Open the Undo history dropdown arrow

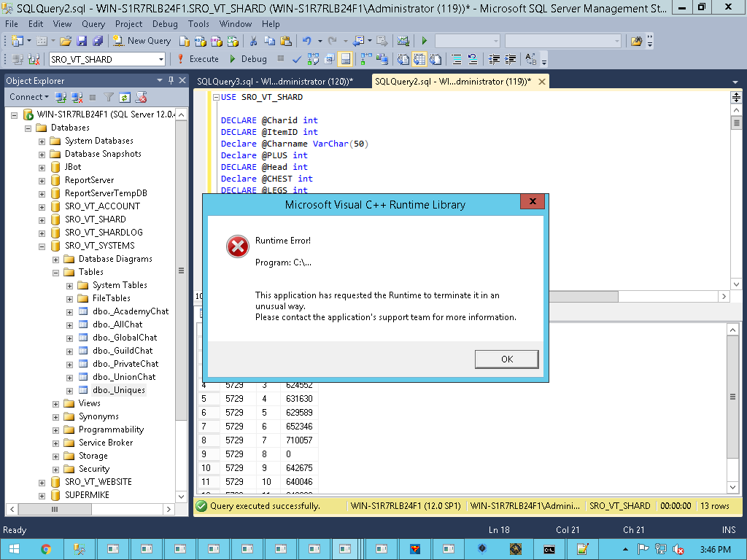320,41
